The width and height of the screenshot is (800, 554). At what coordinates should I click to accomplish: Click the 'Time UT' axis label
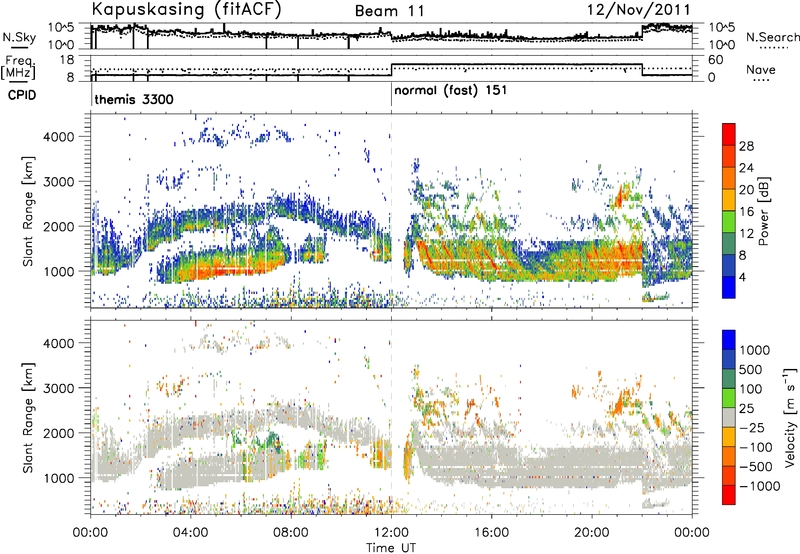(x=391, y=548)
